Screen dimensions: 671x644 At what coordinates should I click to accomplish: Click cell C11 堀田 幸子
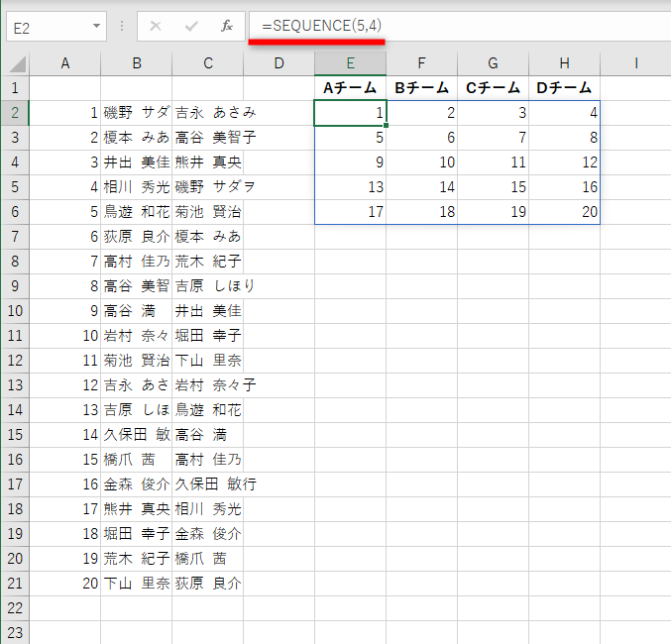point(208,336)
